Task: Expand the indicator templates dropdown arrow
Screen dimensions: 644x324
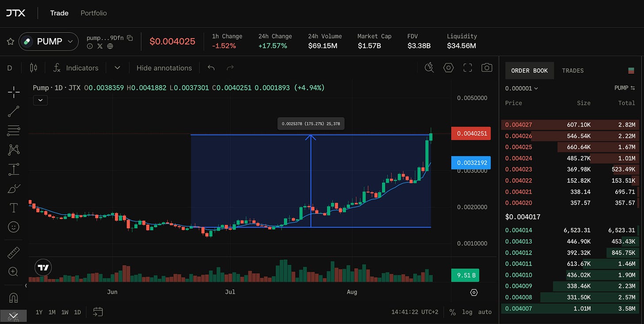Action: 117,68
